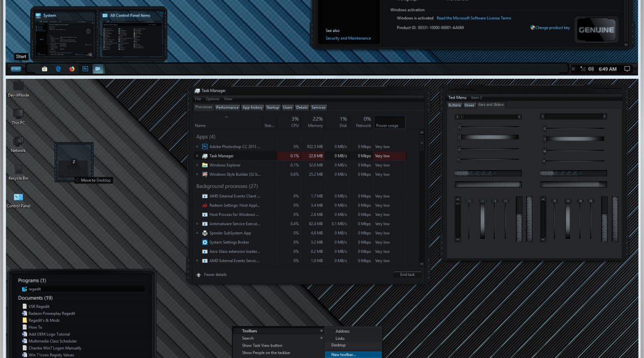The image size is (644, 358).
Task: Expand the Task Manager process row
Action: pyautogui.click(x=197, y=156)
